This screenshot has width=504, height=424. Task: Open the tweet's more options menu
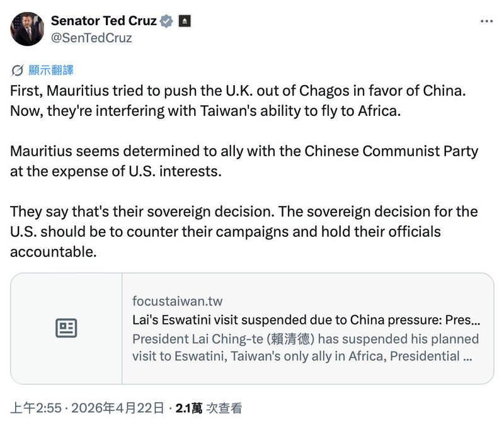click(486, 21)
